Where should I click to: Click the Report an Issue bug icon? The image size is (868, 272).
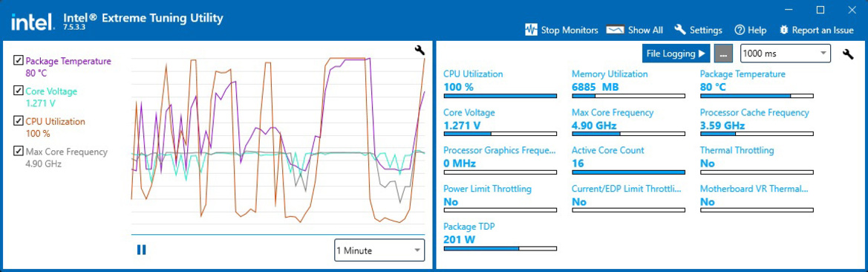coord(784,30)
